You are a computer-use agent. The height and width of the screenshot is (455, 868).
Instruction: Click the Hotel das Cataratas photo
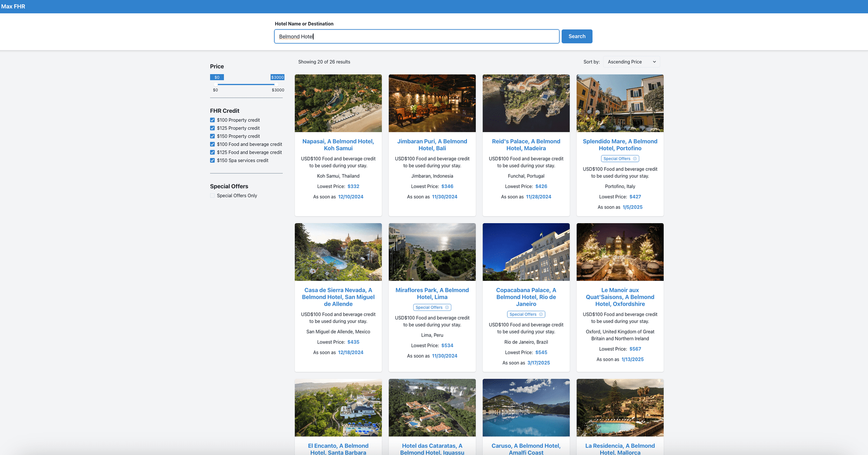pos(432,408)
